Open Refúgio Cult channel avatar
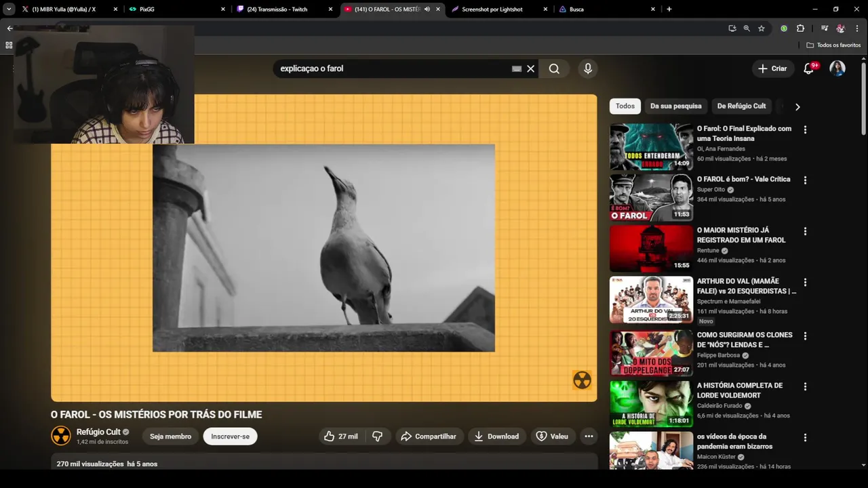This screenshot has height=488, width=868. (61, 436)
